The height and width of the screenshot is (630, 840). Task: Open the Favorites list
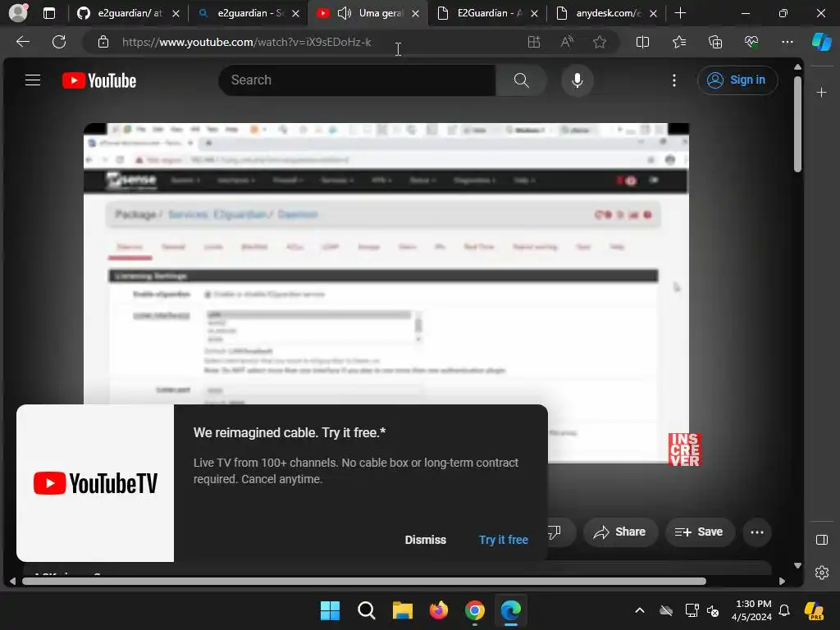coord(678,42)
